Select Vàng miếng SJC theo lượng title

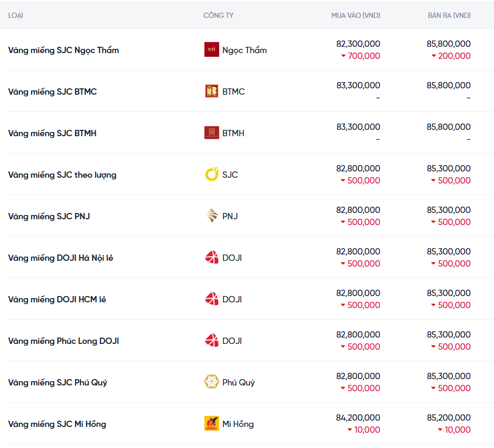[x=62, y=175]
